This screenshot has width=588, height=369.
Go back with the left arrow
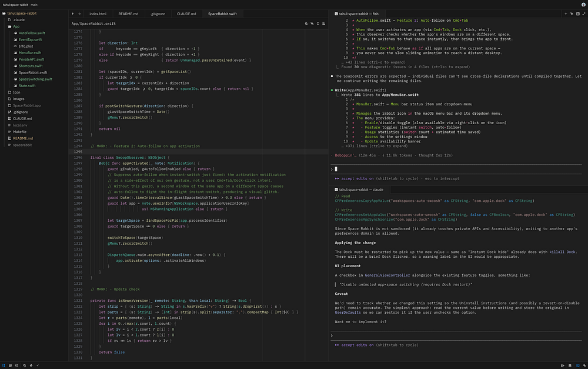(72, 13)
